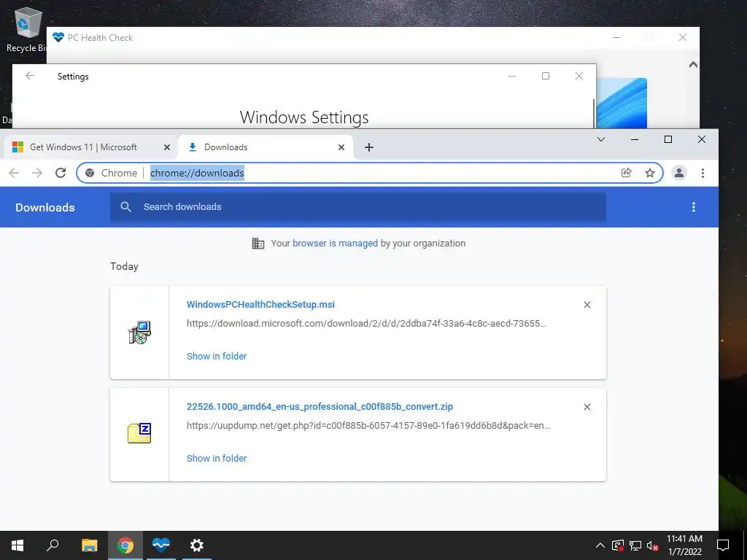Image resolution: width=747 pixels, height=560 pixels.
Task: Switch to PC Health Check taskbar button
Action: (161, 545)
